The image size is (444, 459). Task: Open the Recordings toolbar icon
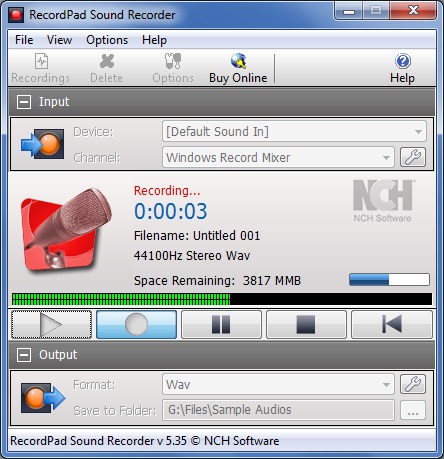pos(41,69)
